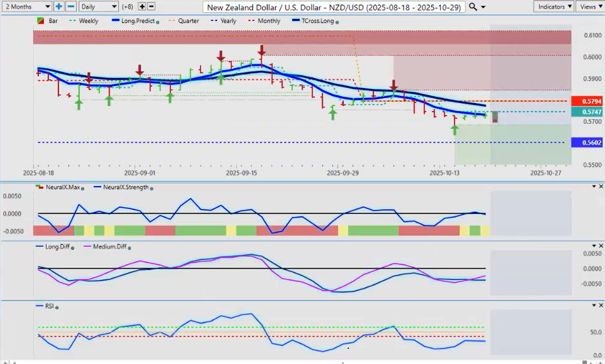Image resolution: width=605 pixels, height=364 pixels.
Task: Close the NeuralX indicator panel
Action: pos(601,186)
